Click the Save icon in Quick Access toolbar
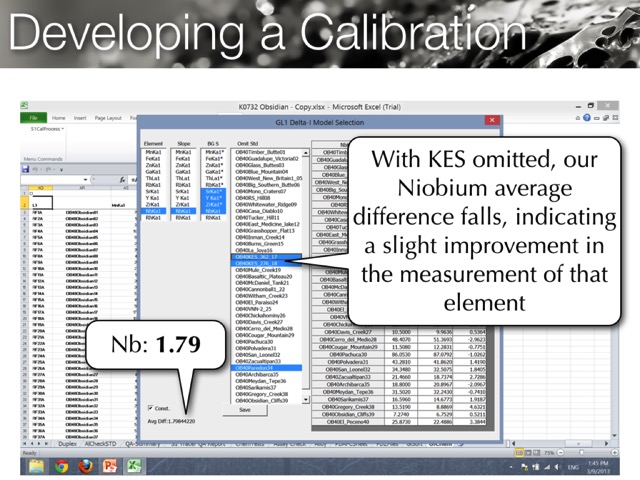 (x=27, y=169)
